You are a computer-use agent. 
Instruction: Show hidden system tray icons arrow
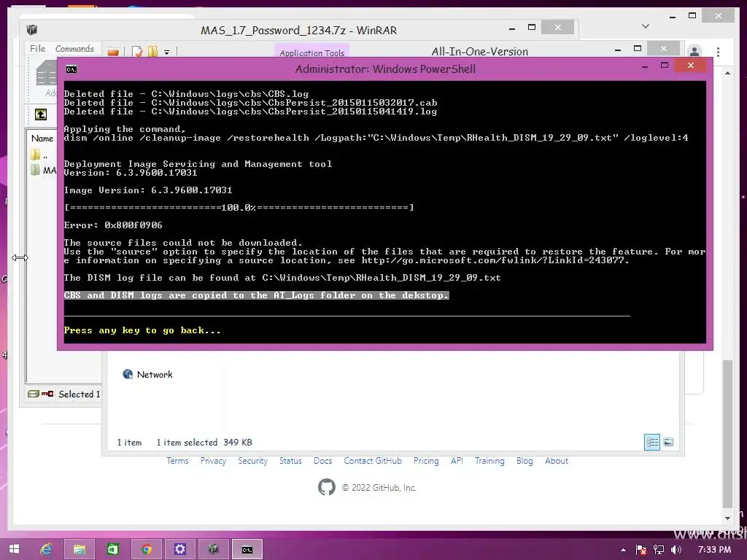coord(623,550)
